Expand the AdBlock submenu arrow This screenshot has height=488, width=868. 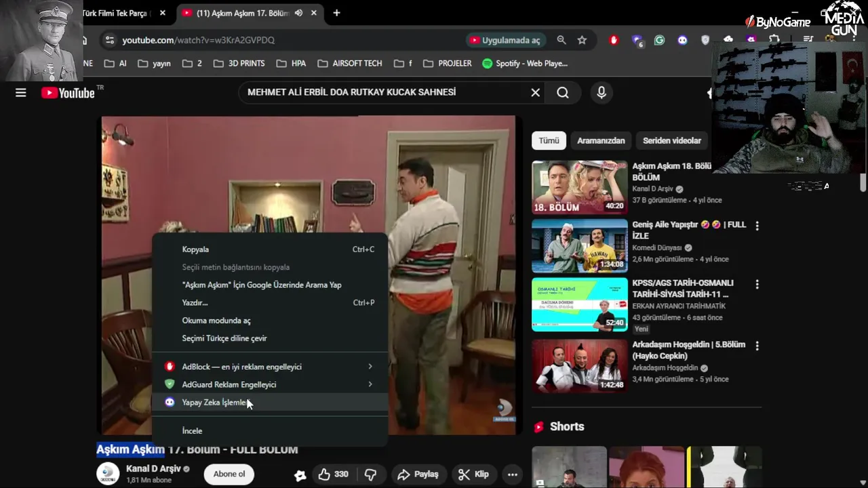tap(370, 367)
